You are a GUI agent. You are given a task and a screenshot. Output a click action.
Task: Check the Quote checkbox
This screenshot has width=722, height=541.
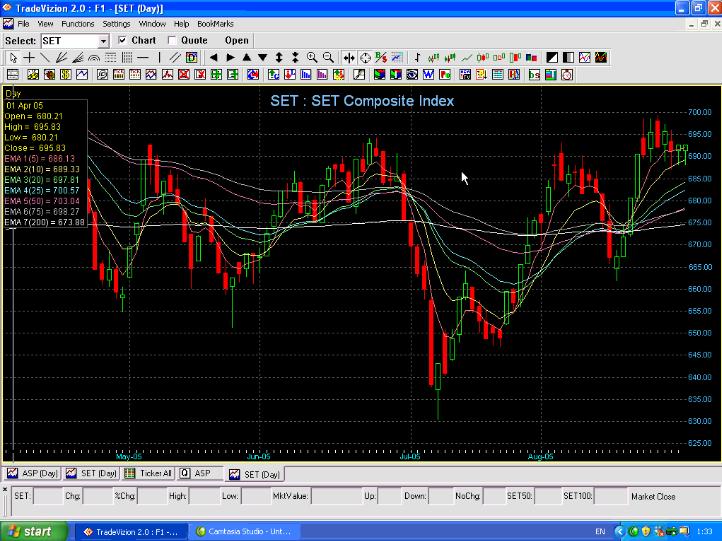tap(172, 41)
